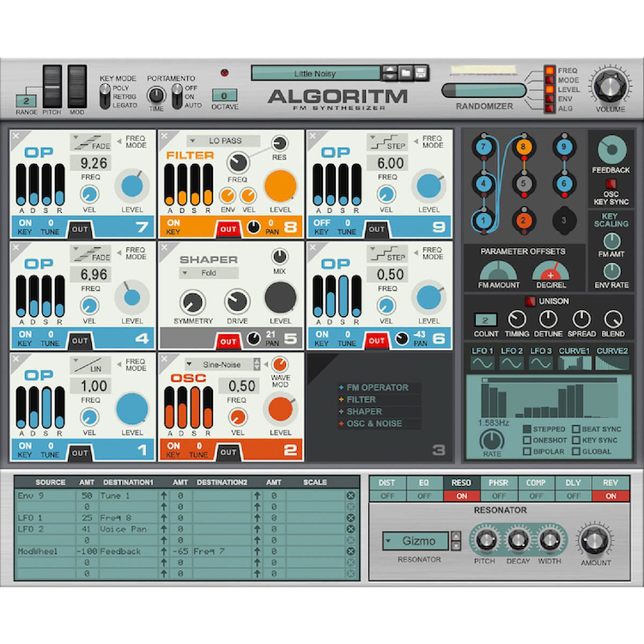Screen dimensions: 644x644
Task: Step the Resonator type selector arrows
Action: (x=455, y=541)
